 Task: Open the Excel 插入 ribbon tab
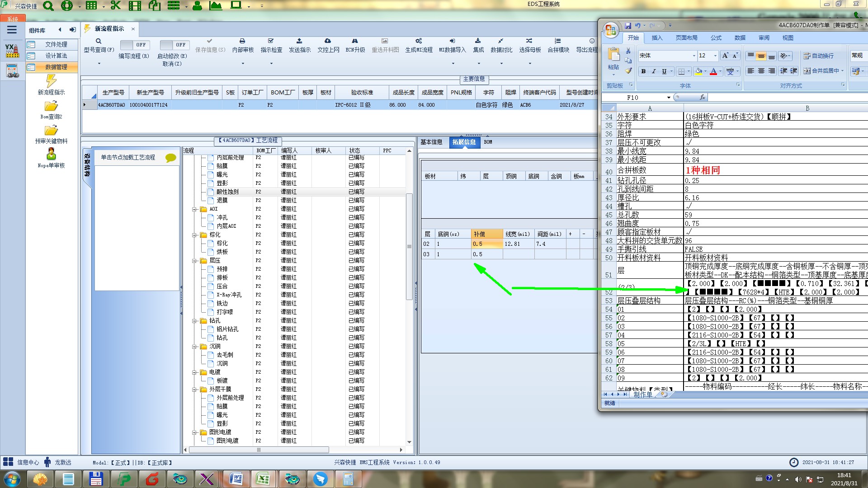[x=657, y=38]
